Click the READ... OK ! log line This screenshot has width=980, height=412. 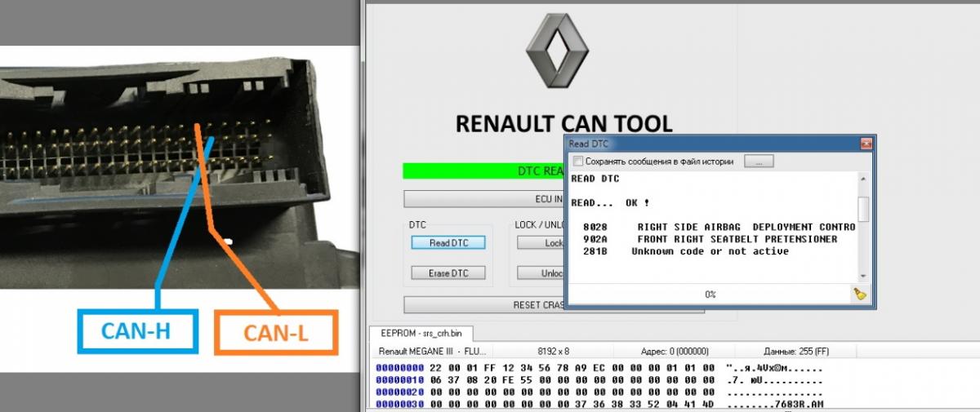tap(610, 202)
